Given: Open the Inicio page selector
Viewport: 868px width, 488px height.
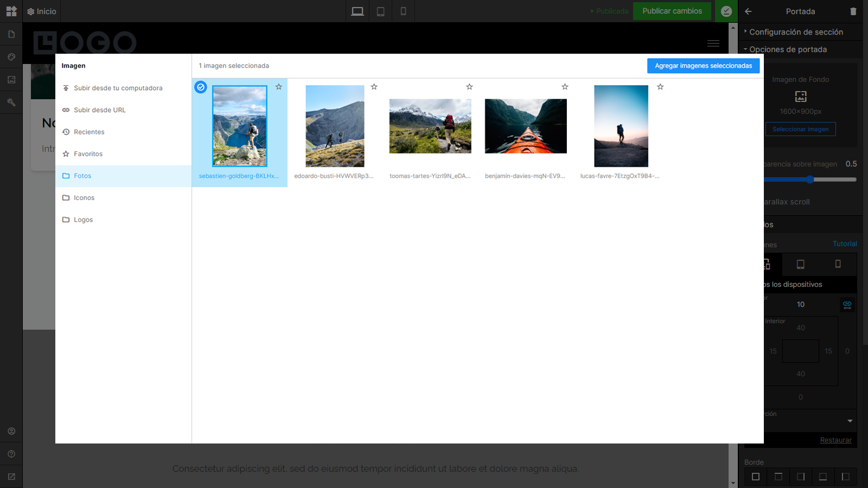Looking at the screenshot, I should pos(42,11).
